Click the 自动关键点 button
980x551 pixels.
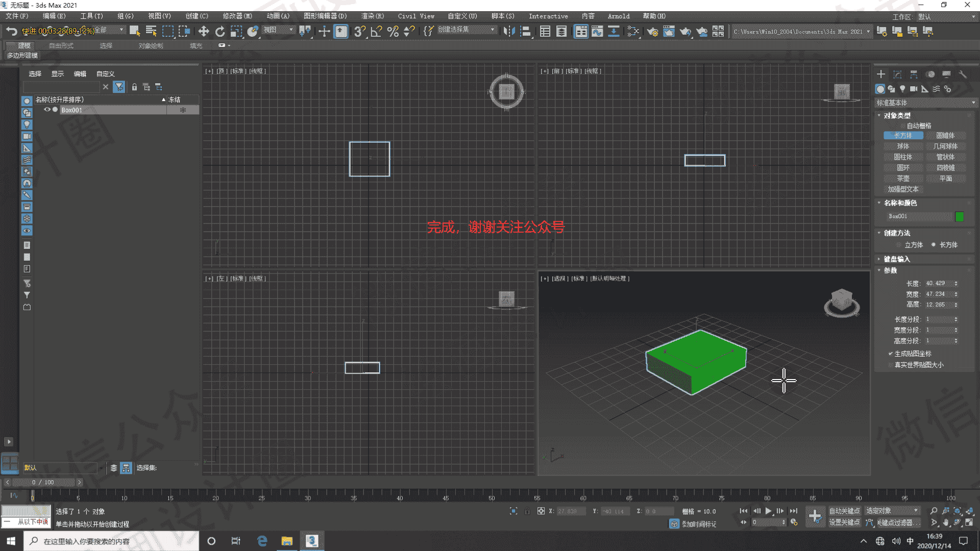click(844, 511)
